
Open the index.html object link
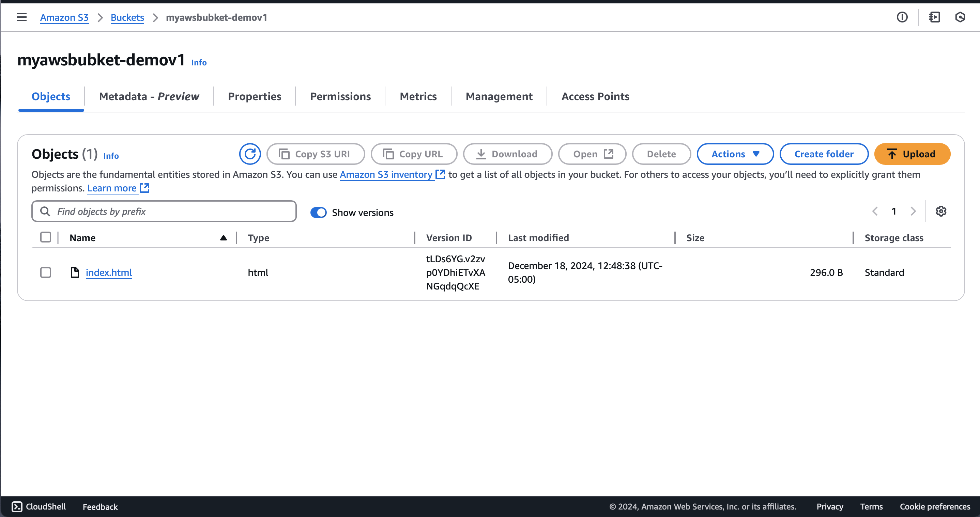[109, 272]
